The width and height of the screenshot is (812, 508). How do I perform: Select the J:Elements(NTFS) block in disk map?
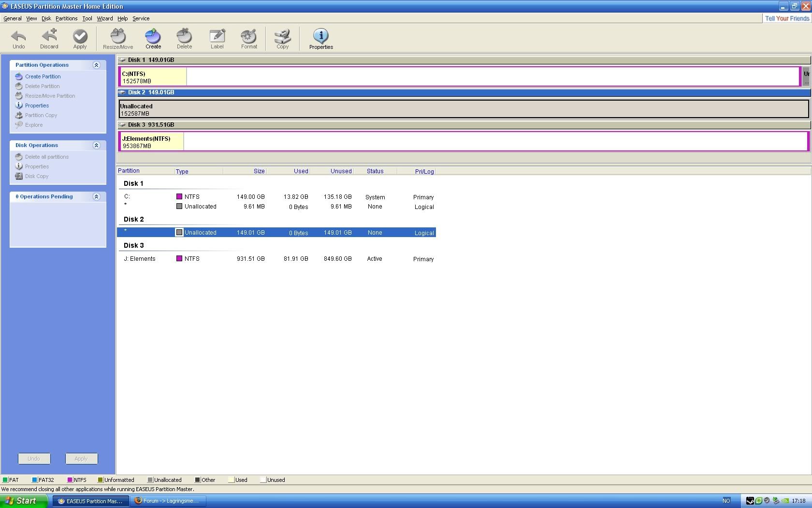click(x=464, y=141)
